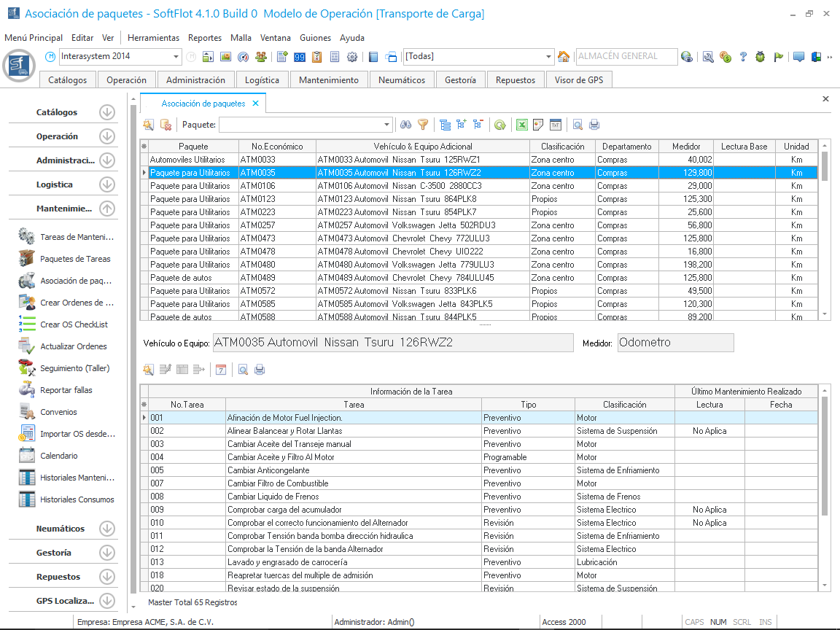The height and width of the screenshot is (630, 840).
Task: Expand the Neumáticos sidebar section
Action: [x=107, y=529]
